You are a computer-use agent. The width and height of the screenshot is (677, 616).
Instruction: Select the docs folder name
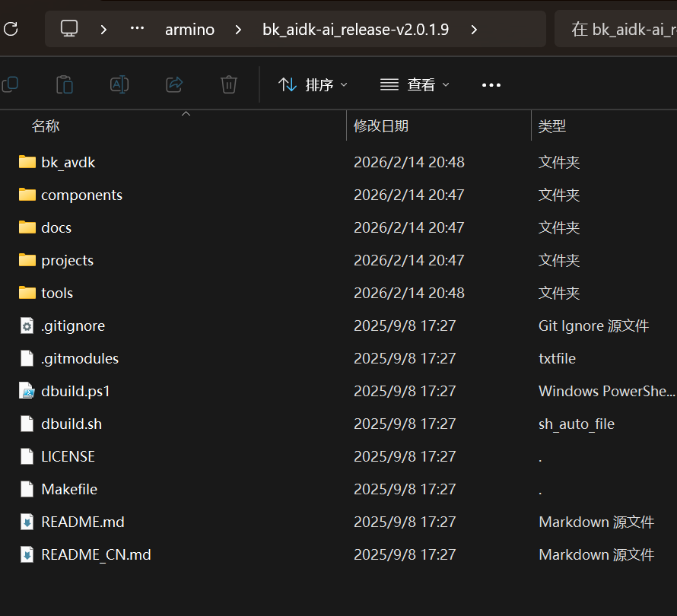click(56, 227)
